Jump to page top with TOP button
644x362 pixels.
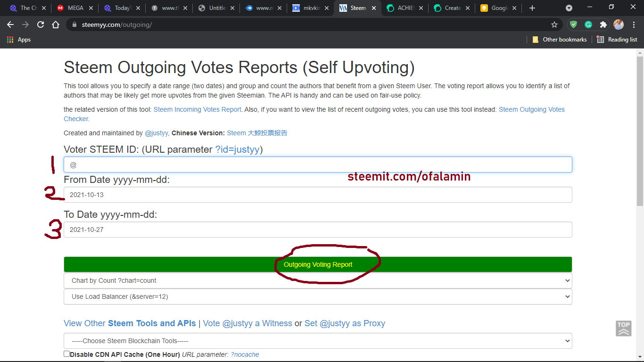(623, 328)
